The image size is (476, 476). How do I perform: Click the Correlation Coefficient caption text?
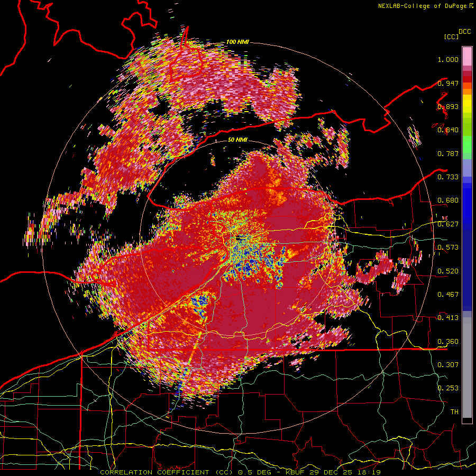(167, 472)
